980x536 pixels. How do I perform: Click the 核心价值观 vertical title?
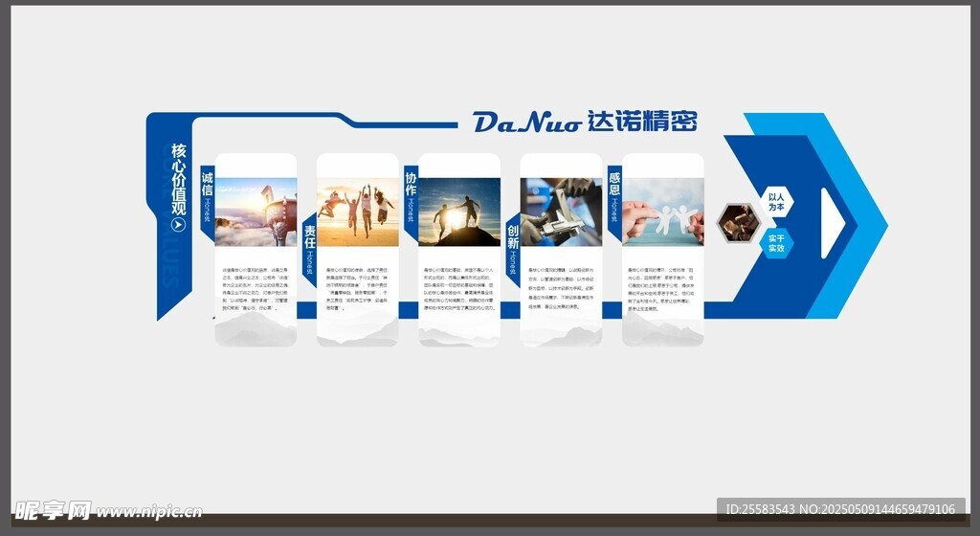tap(178, 178)
